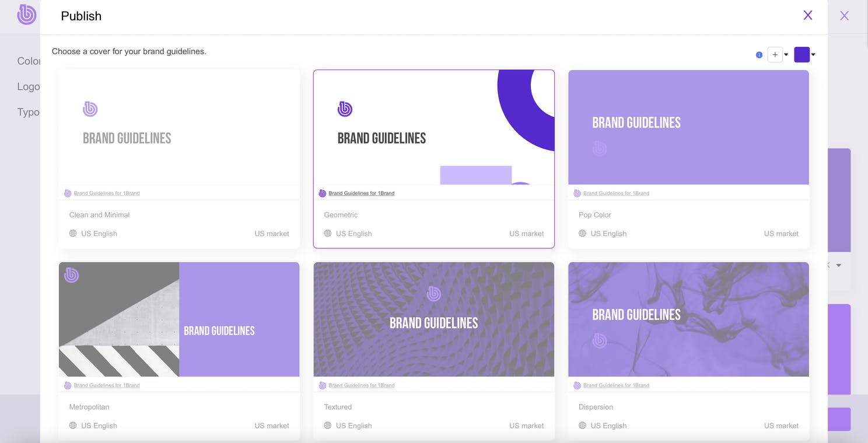
Task: Click the blue info icon
Action: [759, 55]
